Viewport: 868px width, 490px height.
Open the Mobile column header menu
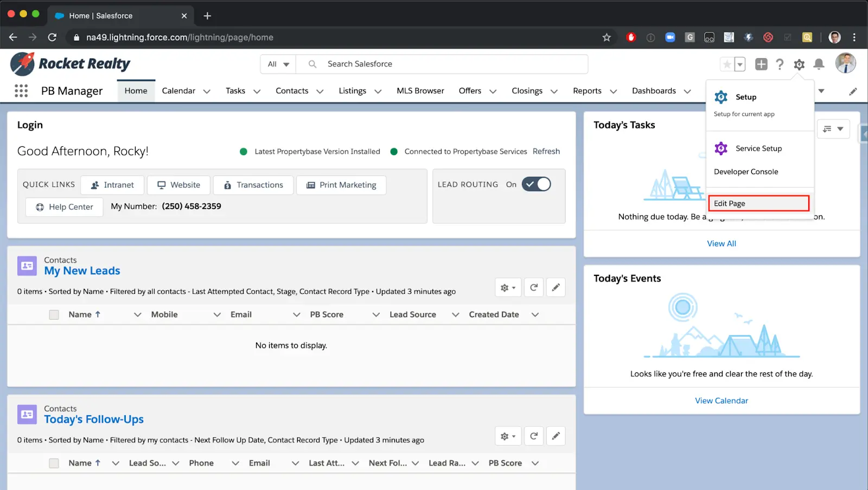click(x=217, y=315)
